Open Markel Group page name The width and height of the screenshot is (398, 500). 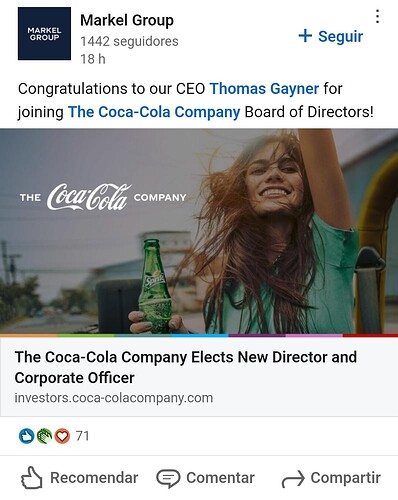(127, 20)
